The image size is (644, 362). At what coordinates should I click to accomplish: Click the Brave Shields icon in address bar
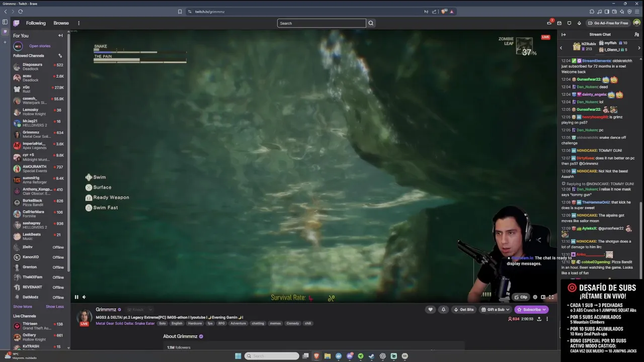(444, 12)
